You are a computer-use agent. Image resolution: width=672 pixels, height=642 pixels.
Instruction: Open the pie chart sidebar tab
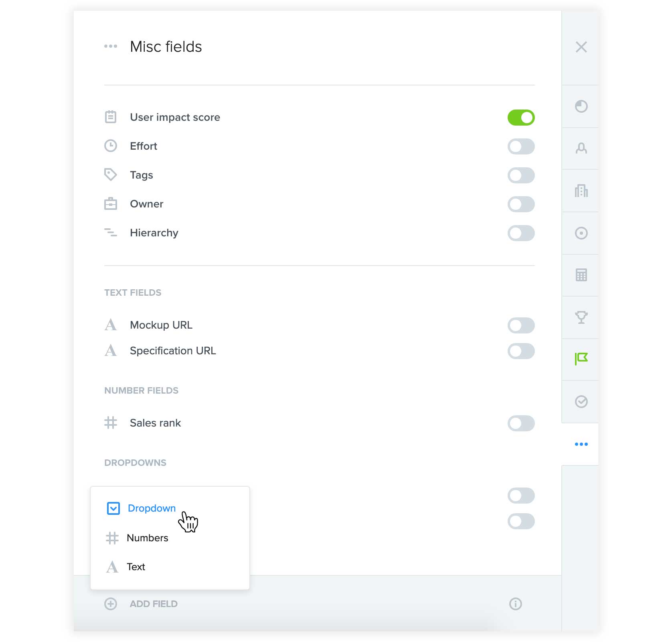pyautogui.click(x=581, y=106)
